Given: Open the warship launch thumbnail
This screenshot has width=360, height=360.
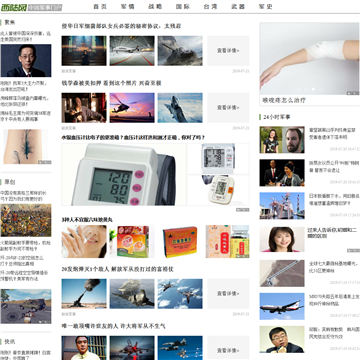Looking at the screenshot, I should [282, 206].
